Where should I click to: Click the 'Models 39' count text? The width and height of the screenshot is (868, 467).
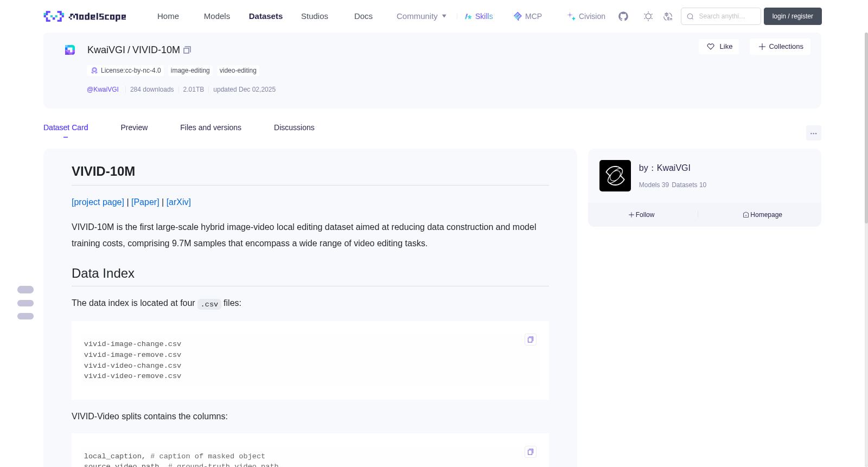point(654,185)
